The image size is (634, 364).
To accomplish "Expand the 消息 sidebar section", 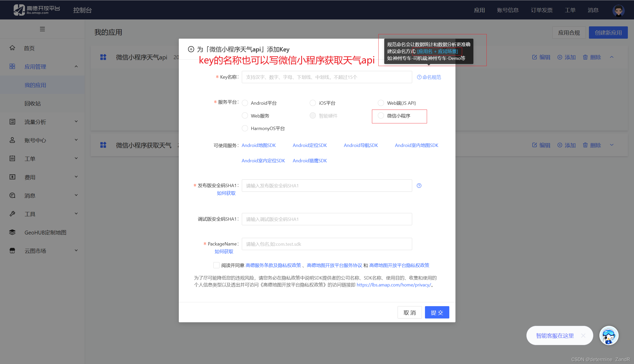I will (x=76, y=195).
